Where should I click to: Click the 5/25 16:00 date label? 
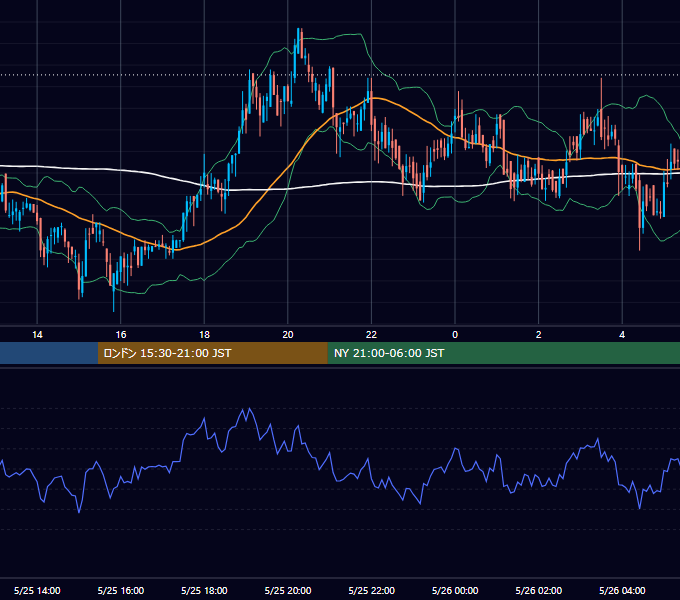[x=121, y=590]
